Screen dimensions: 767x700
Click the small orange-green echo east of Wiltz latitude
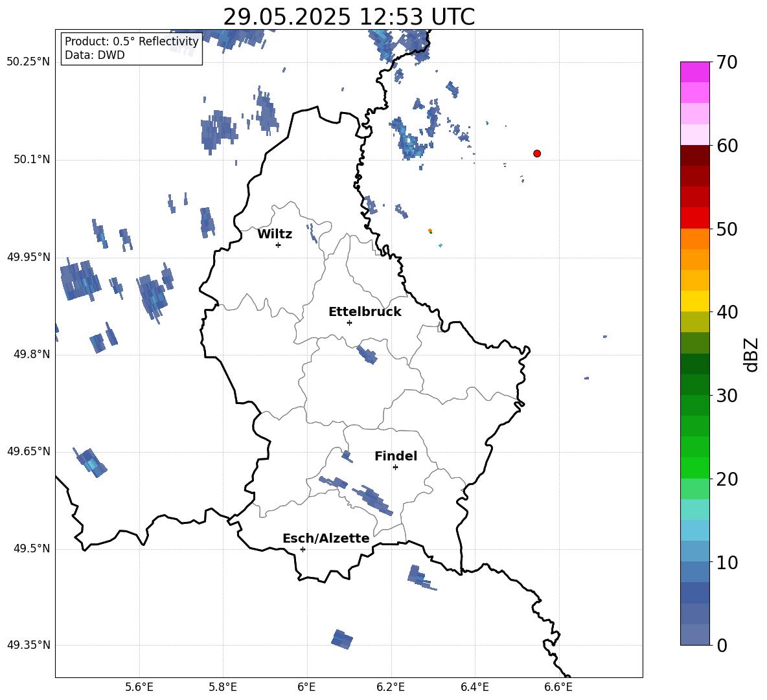pos(430,231)
